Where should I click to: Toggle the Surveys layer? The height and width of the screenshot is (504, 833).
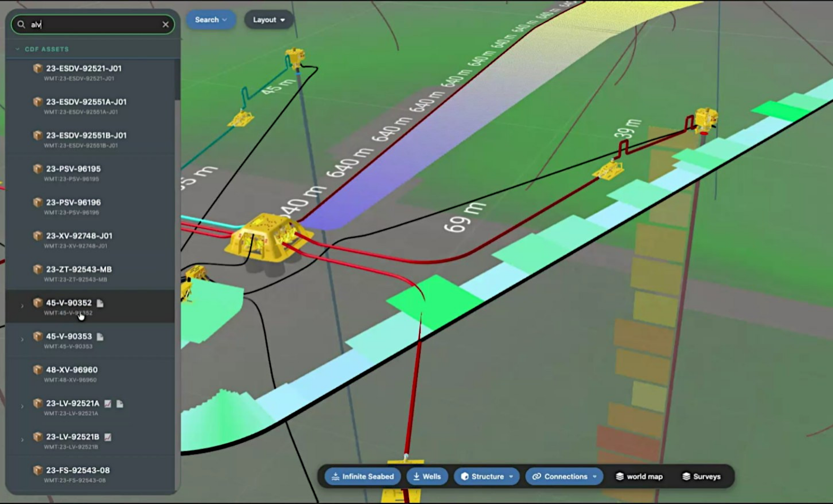(x=702, y=477)
